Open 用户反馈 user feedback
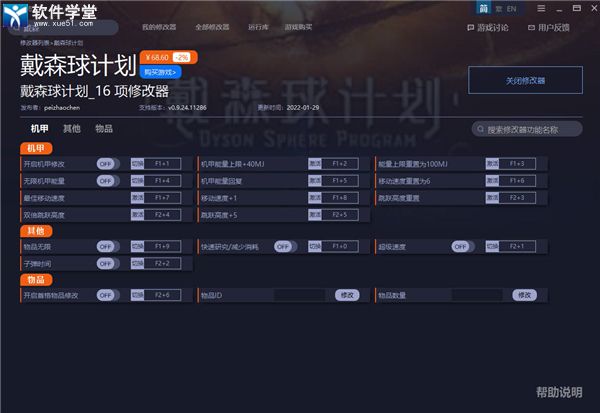The width and height of the screenshot is (600, 413). coord(549,28)
